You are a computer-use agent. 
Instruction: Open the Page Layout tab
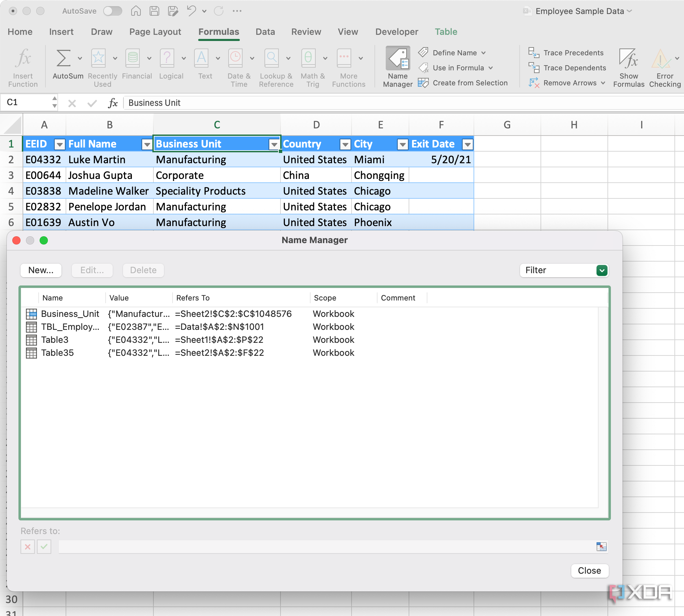(x=155, y=32)
